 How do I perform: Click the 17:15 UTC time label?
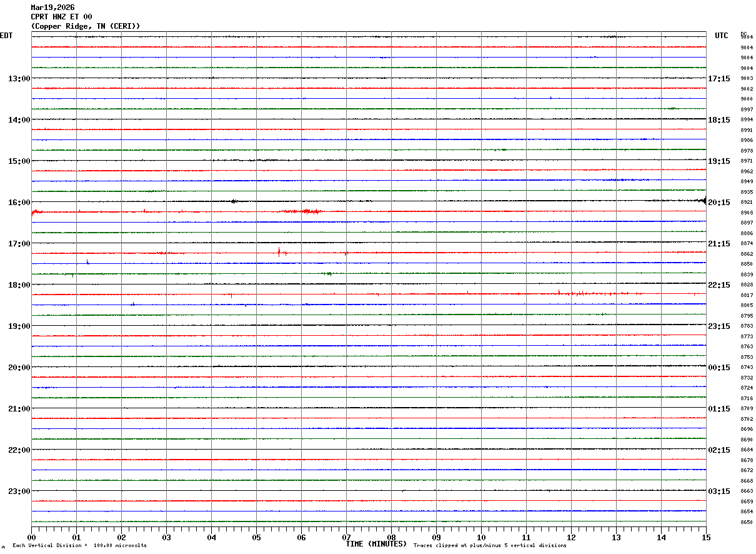(719, 79)
